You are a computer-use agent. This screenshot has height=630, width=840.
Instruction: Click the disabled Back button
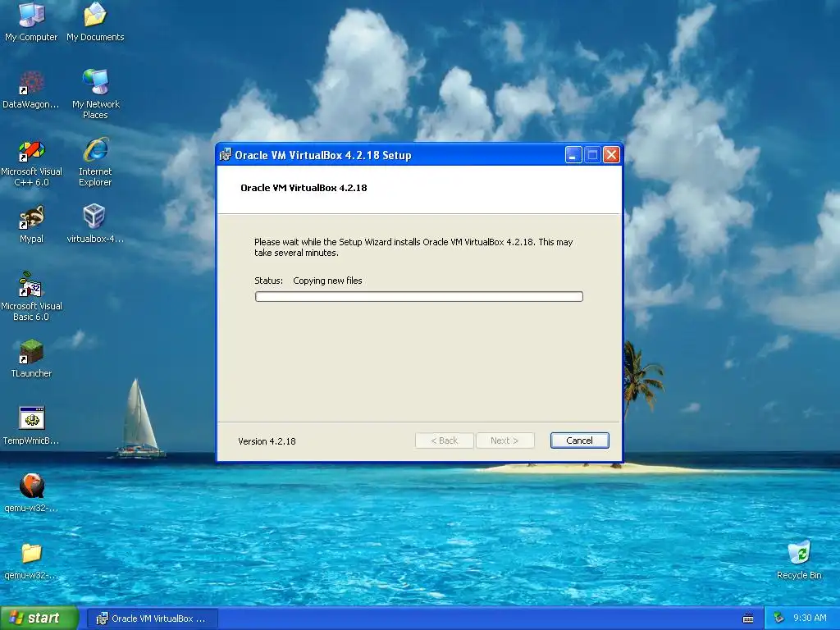tap(444, 441)
